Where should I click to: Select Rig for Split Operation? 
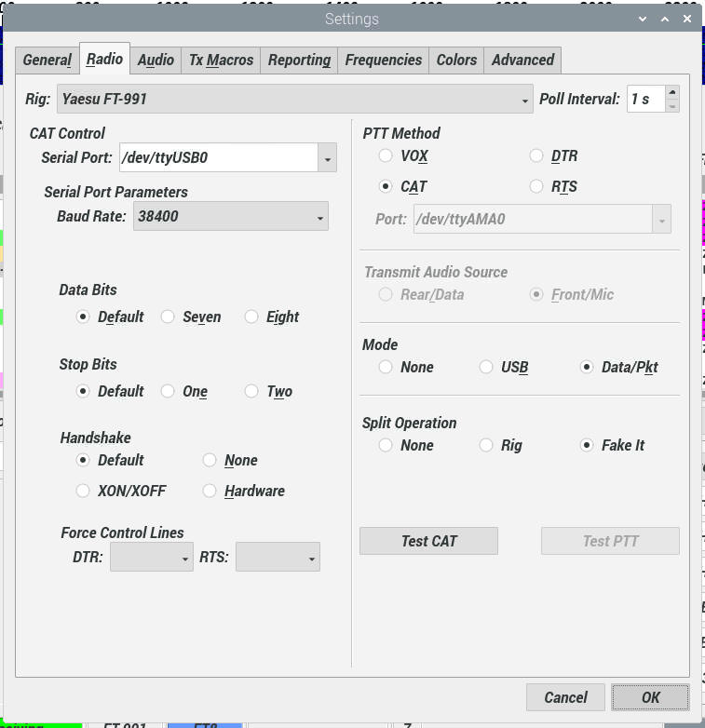coord(486,446)
